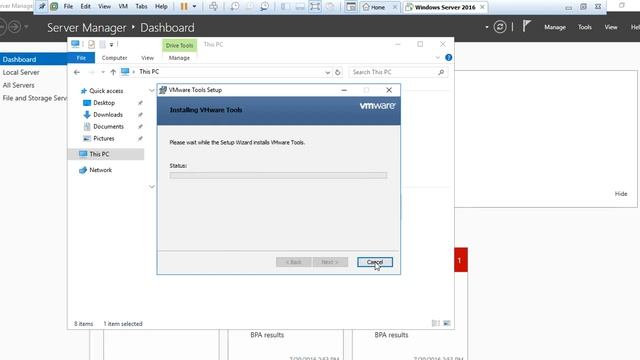This screenshot has height=360, width=640.
Task: Enter full screen mode in VMware toolbar
Action: [315, 7]
